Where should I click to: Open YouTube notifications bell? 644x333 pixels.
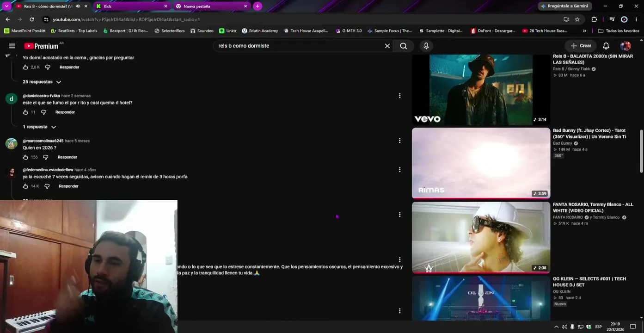[606, 46]
